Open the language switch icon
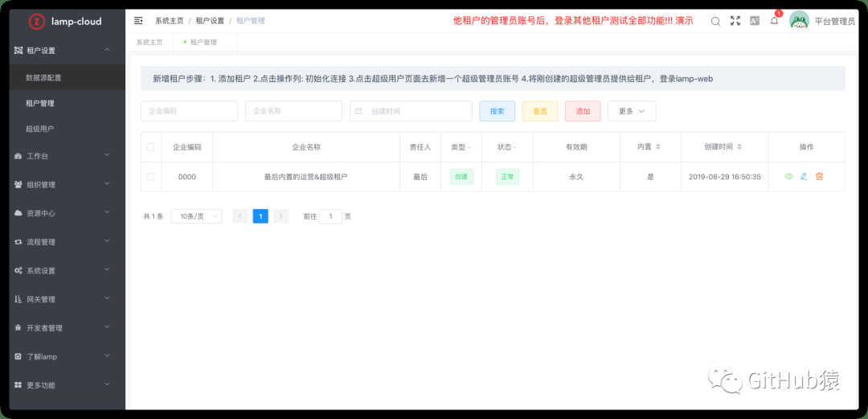Image resolution: width=868 pixels, height=419 pixels. [755, 21]
